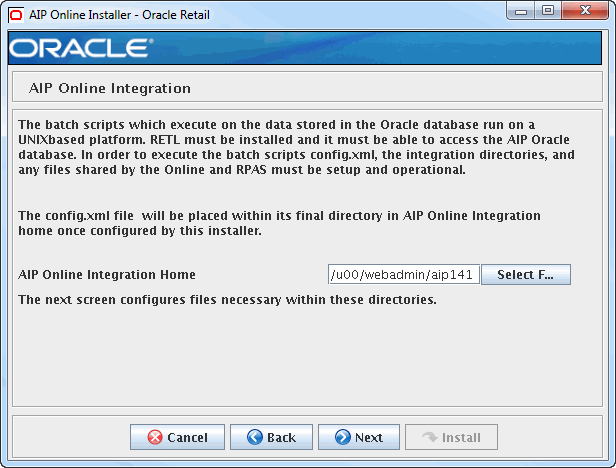The height and width of the screenshot is (468, 616).
Task: Click the 'The config.xml file will be placed' paragraph
Action: click(279, 223)
